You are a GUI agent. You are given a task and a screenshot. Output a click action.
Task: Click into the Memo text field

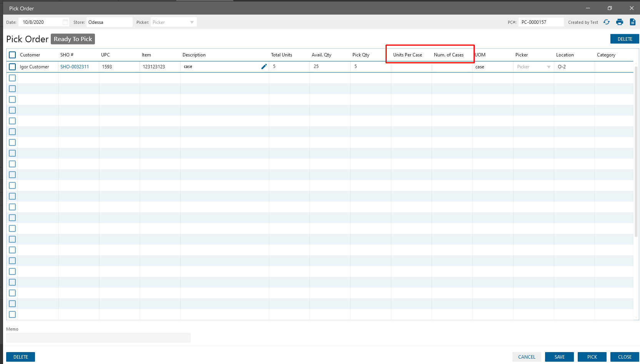[x=98, y=338]
